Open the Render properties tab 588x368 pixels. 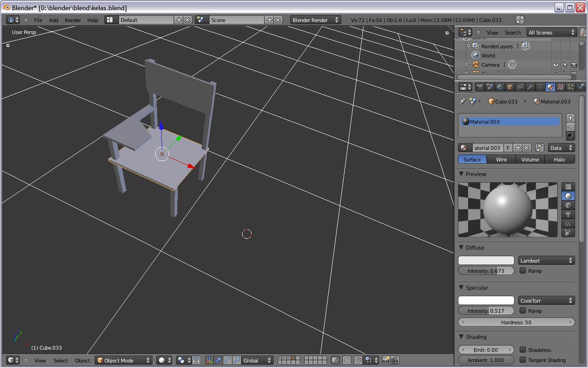(x=480, y=87)
